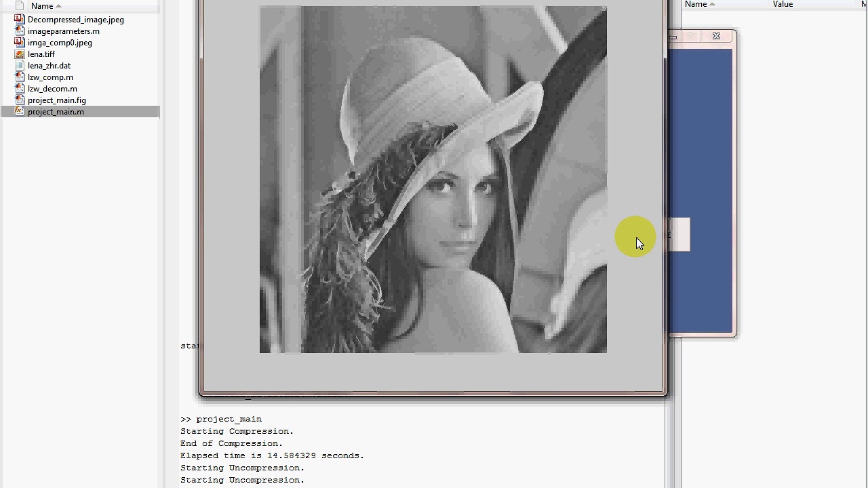
Task: Sort workspace by Value column
Action: pyautogui.click(x=783, y=4)
